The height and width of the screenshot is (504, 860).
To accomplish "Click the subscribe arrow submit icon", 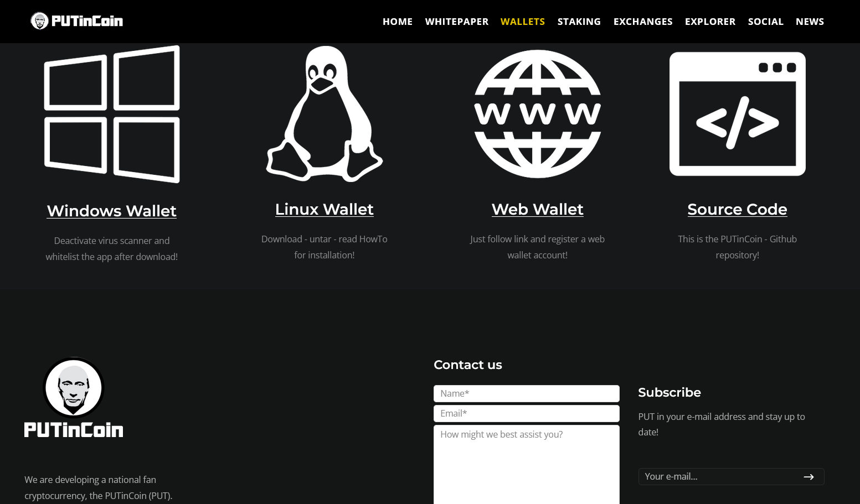I will click(808, 477).
